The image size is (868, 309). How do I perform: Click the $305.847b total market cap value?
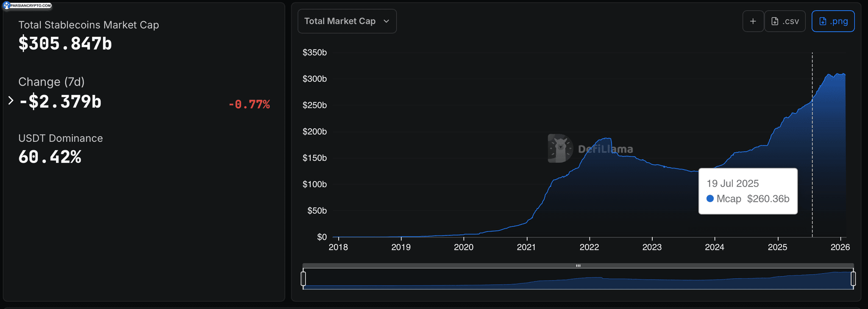[65, 44]
